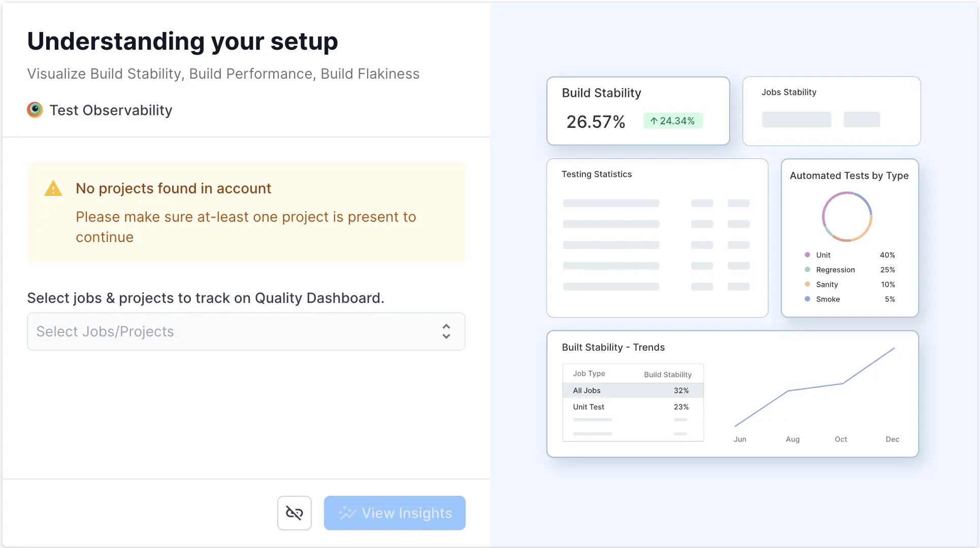Click the sparkle icon on View Insights
980x548 pixels.
point(347,513)
